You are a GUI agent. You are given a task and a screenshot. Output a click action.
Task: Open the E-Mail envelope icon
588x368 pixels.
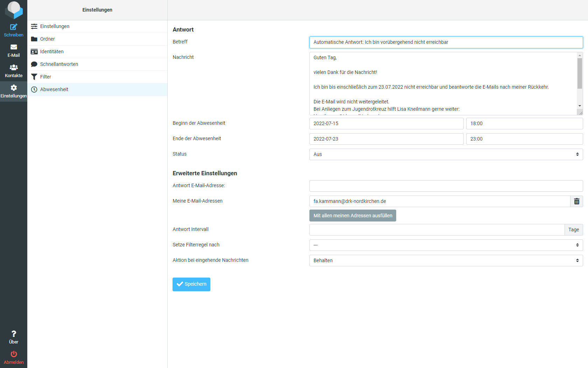[14, 47]
